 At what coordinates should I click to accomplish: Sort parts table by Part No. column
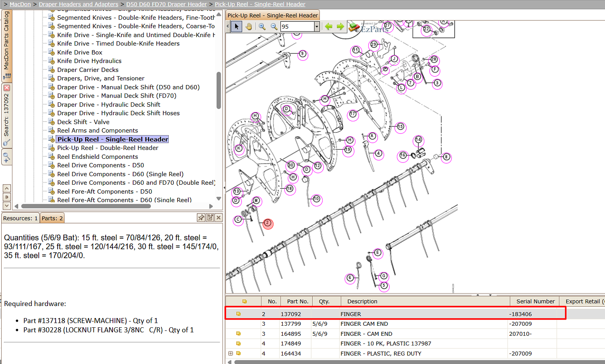point(298,302)
